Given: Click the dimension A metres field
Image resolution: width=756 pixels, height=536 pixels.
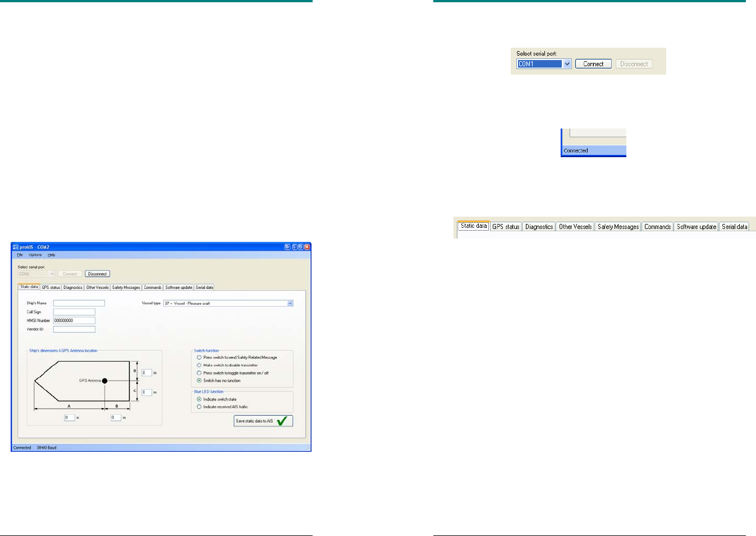Looking at the screenshot, I should tap(70, 418).
